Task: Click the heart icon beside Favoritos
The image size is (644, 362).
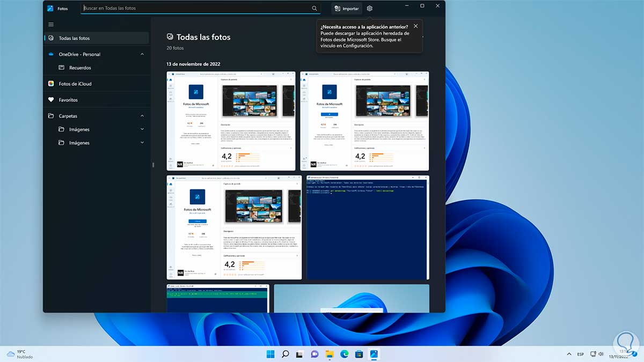Action: (x=51, y=100)
